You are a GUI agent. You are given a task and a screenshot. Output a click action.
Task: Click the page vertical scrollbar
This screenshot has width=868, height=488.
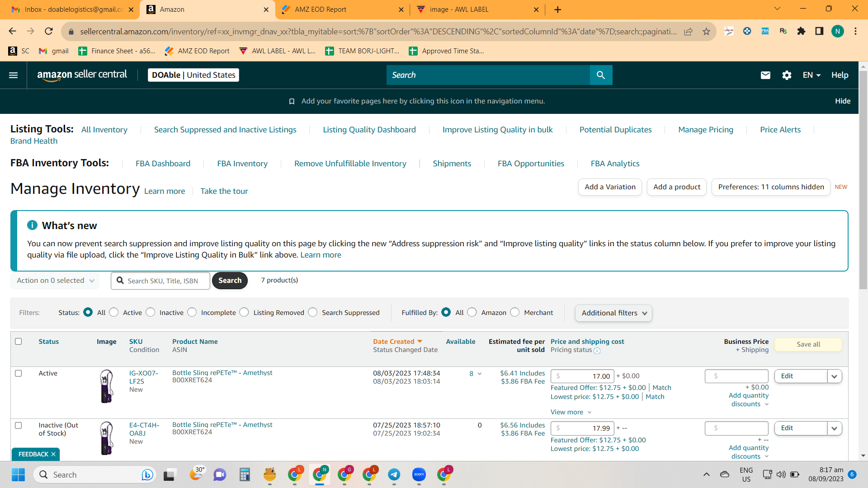click(863, 181)
